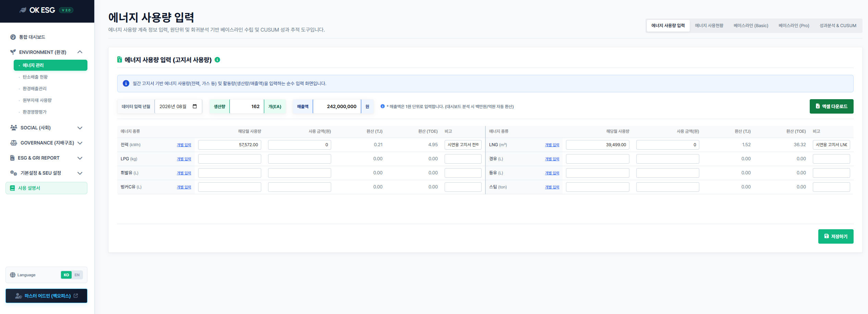
Task: Click the green info icon after (고지서 사용량)
Action: [217, 60]
